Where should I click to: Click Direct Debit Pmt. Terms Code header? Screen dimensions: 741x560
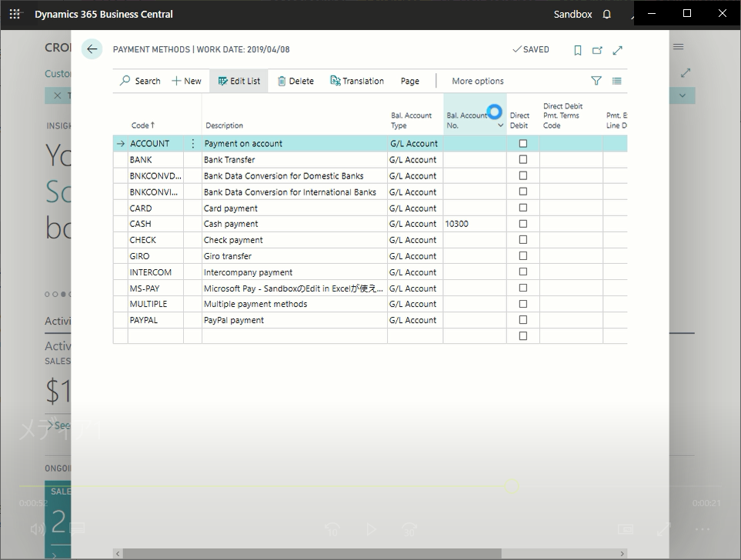[x=562, y=116]
